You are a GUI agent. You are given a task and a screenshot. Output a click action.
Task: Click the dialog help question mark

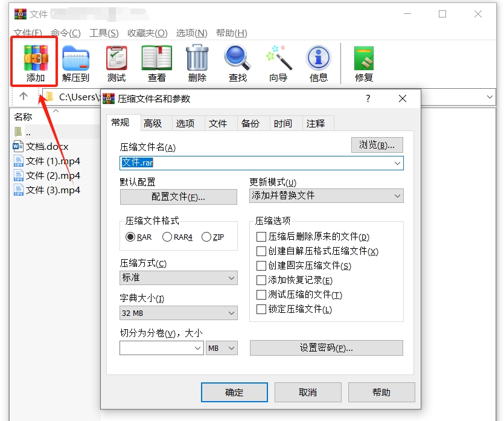(x=368, y=98)
